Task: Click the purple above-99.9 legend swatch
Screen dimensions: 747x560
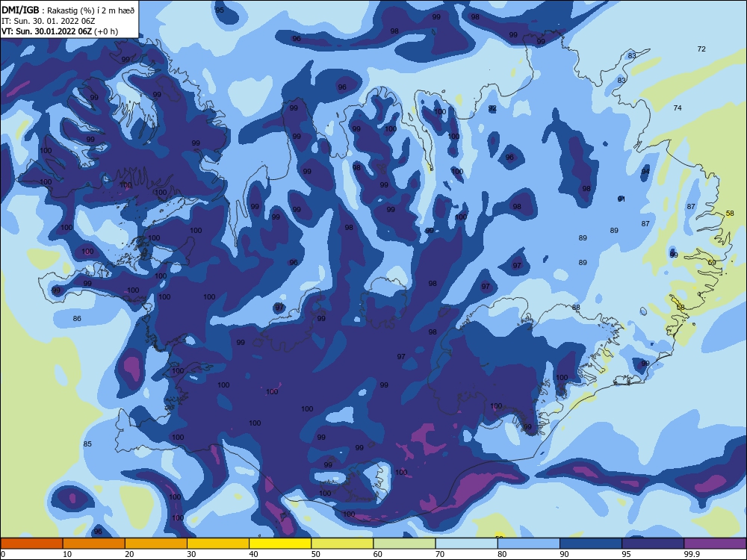Action: [715, 544]
